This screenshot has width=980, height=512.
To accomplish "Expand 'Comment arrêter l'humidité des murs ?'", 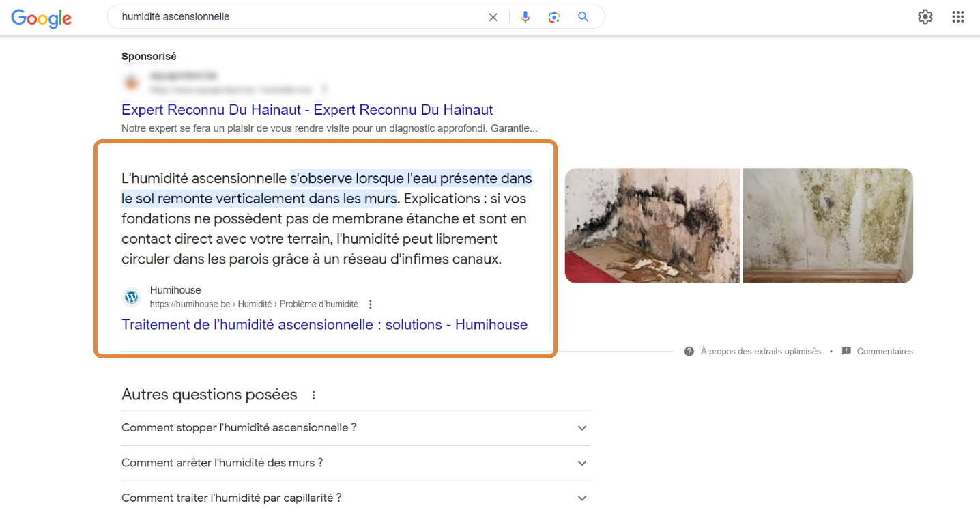I will 581,463.
